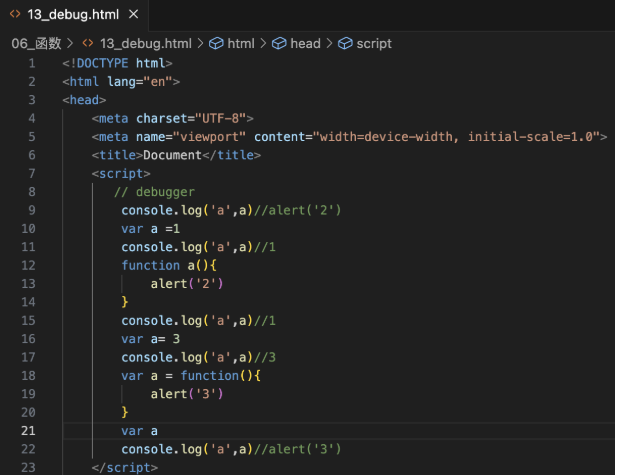
Task: Click the var a= 3 statement
Action: tap(151, 339)
